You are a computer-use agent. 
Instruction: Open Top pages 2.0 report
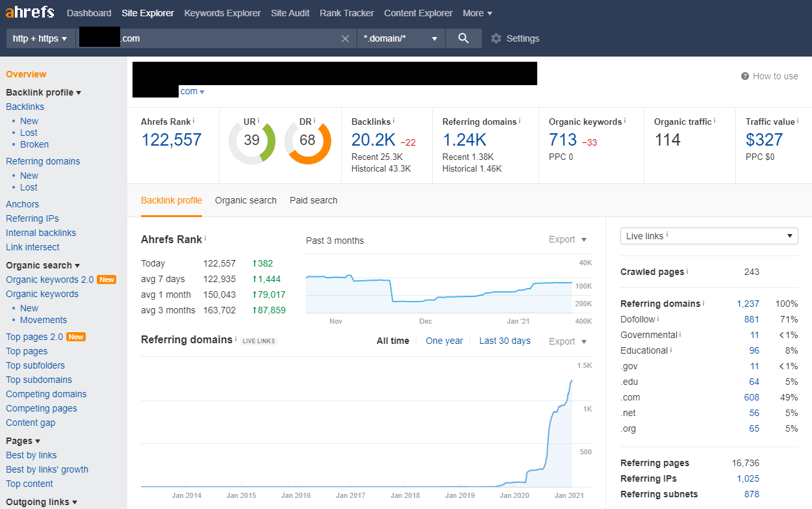point(34,337)
